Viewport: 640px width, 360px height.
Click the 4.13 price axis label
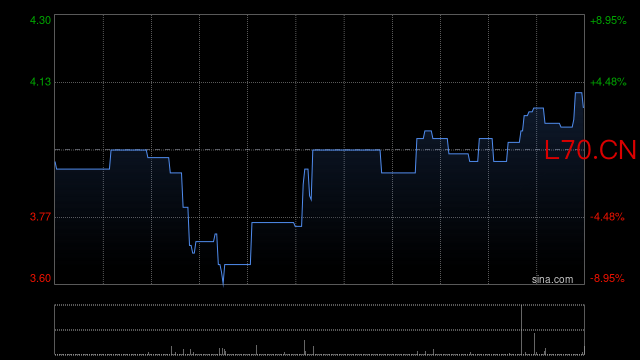pyautogui.click(x=40, y=82)
